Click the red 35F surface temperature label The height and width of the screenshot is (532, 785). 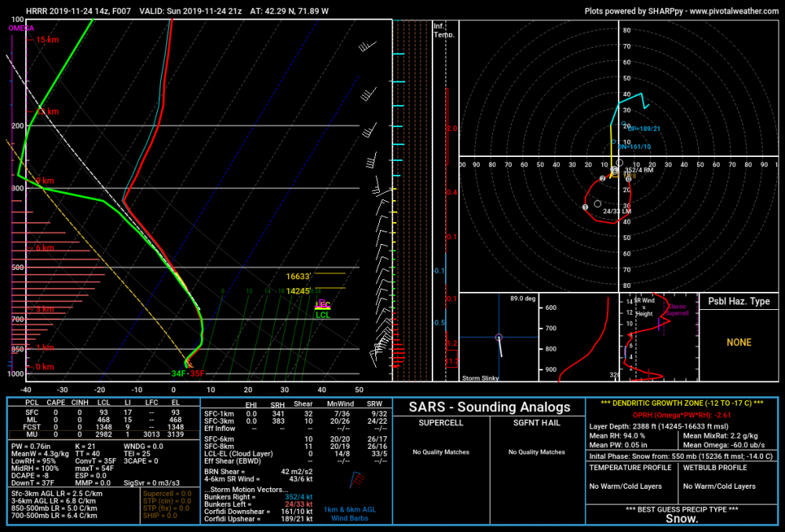(x=197, y=373)
